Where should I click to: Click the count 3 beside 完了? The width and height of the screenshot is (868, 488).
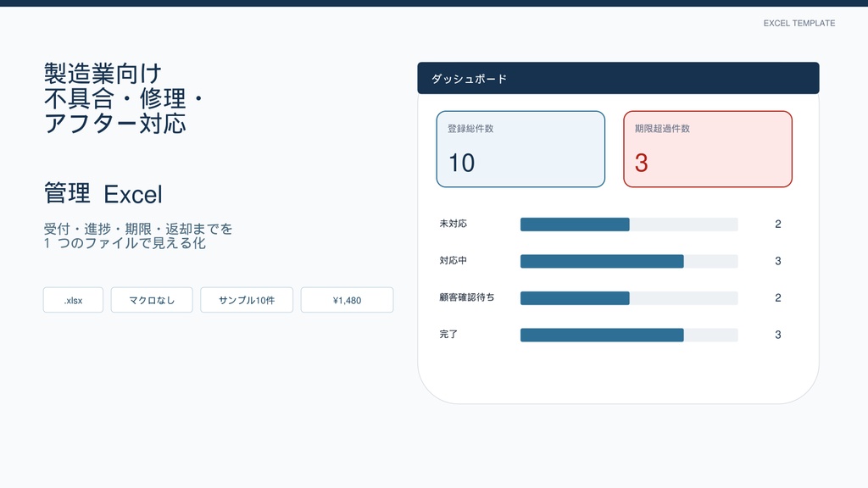(x=778, y=335)
